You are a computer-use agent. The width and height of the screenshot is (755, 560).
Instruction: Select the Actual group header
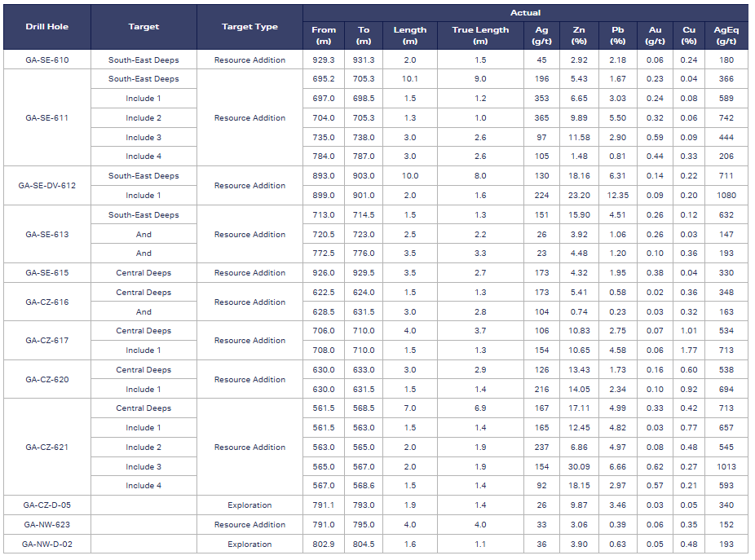pyautogui.click(x=525, y=13)
